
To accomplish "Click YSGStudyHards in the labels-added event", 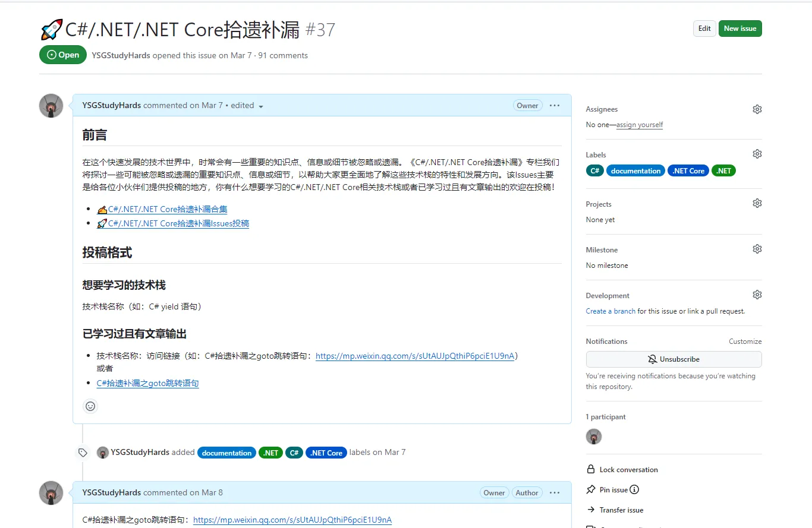I will (x=140, y=452).
